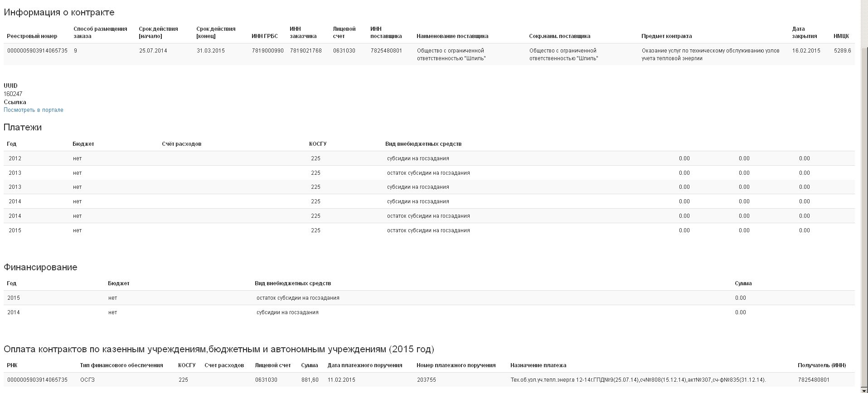Click the 'Информация о контракте' heading
The height and width of the screenshot is (393, 868).
[x=59, y=12]
